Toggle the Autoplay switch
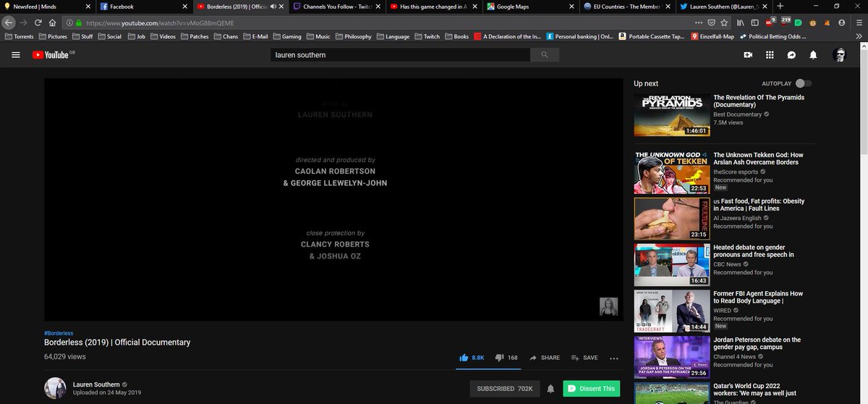 coord(803,84)
